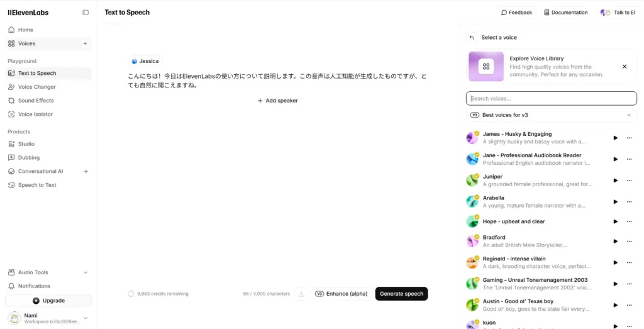Open more options for Juniper voice
This screenshot has width=644, height=329.
[x=629, y=181]
